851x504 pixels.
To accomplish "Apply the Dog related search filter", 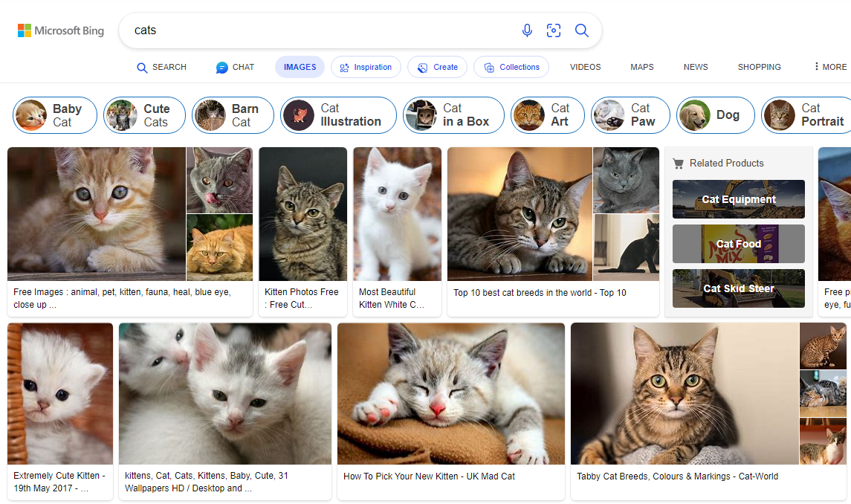I will pyautogui.click(x=715, y=114).
